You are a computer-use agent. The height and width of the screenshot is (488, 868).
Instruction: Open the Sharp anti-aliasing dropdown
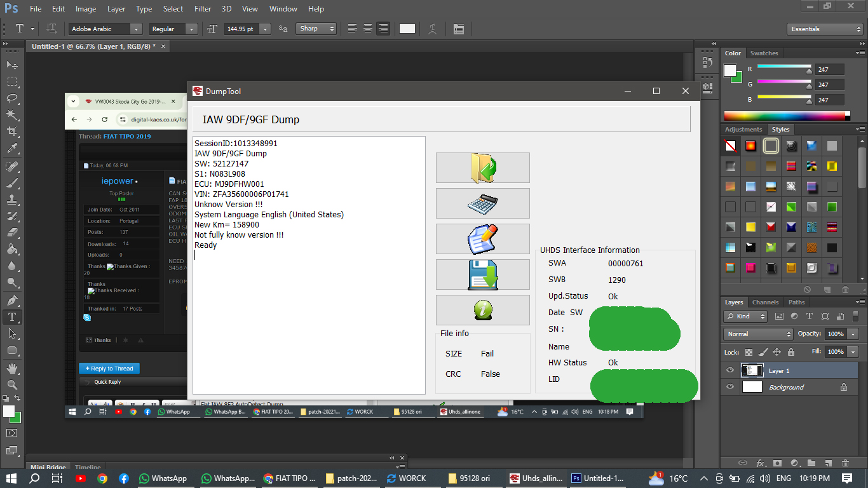316,29
